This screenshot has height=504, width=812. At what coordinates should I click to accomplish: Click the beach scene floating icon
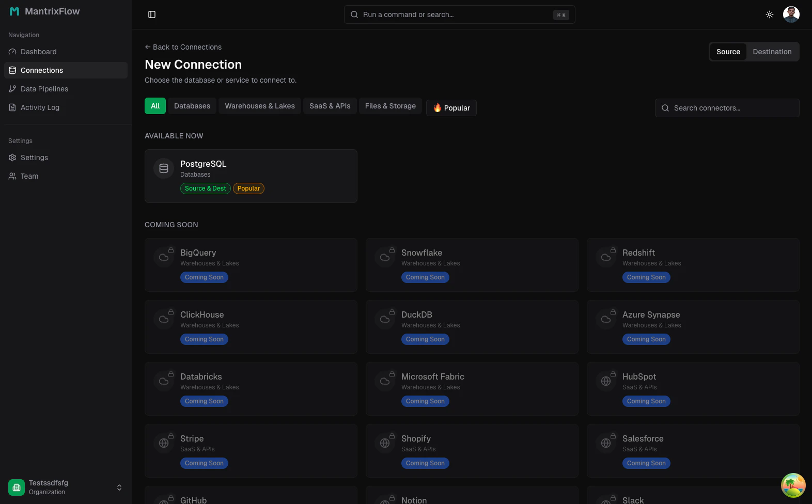793,485
